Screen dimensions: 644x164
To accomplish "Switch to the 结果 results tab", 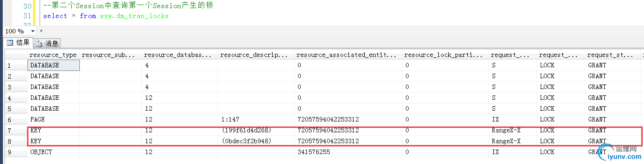I will point(18,43).
